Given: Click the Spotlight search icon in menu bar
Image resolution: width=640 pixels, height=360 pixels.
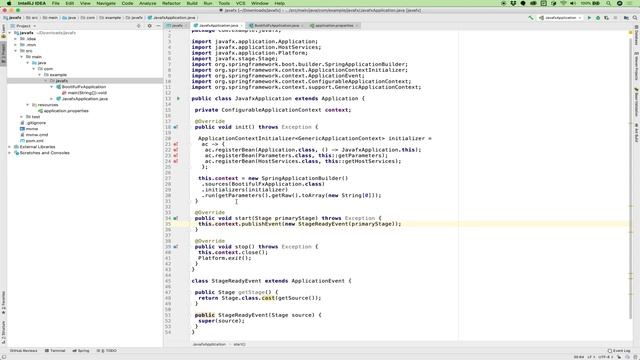Looking at the screenshot, I should click(x=609, y=3).
